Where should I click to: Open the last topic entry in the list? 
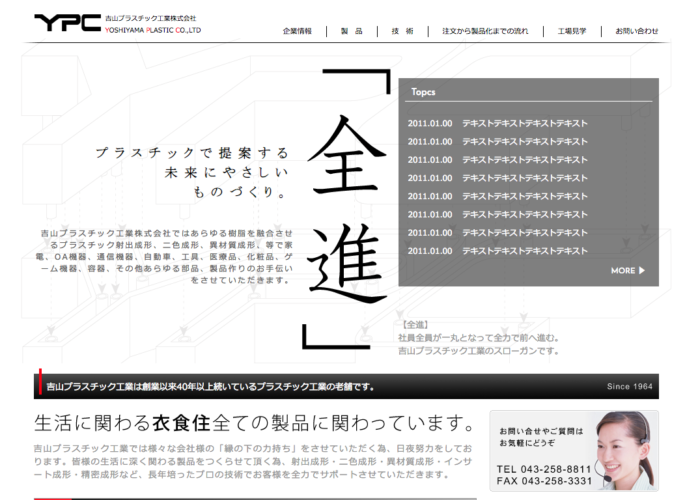(x=497, y=251)
